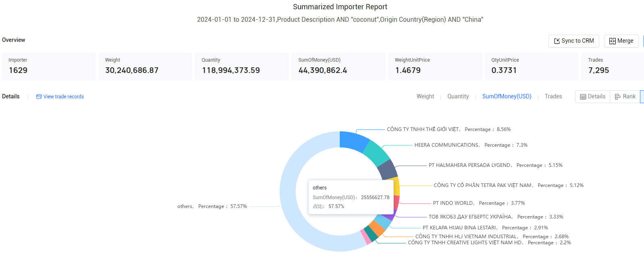Click the blue CÔNG TY TNHH THẾ GIỚI VIỆT slice

(353, 140)
